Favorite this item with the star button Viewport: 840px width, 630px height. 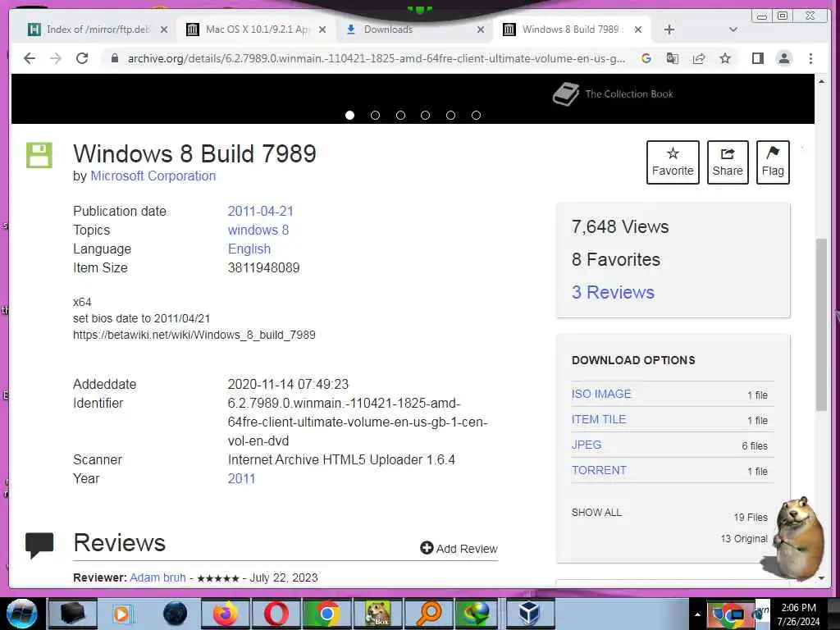(673, 162)
